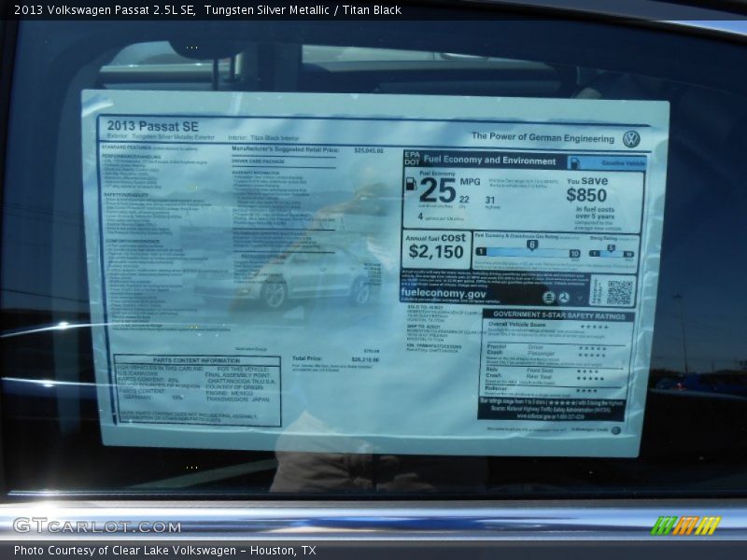Click the fuel economy rating marker showing 6
Image resolution: width=747 pixels, height=560 pixels.
(x=531, y=245)
